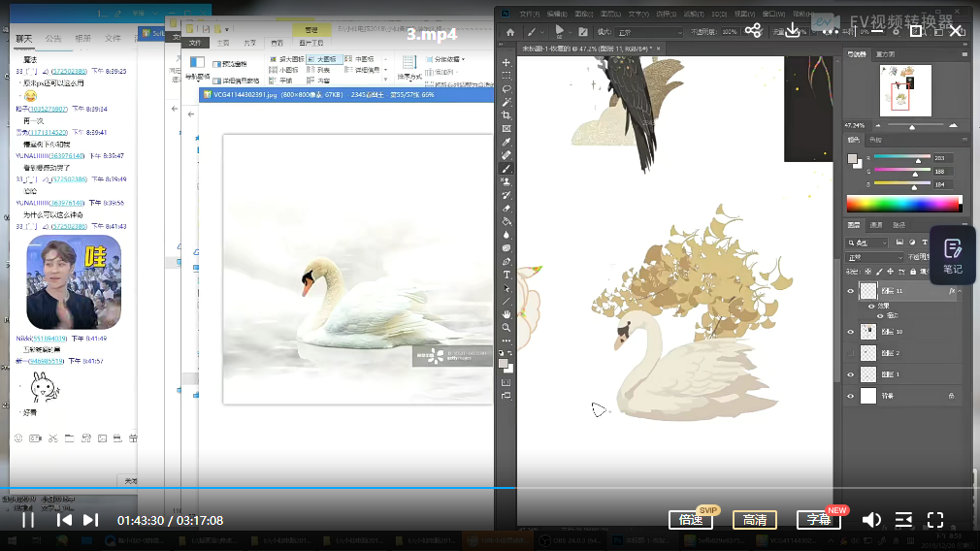
Task: Toggle the 投影 effect visibility eye
Action: (880, 315)
